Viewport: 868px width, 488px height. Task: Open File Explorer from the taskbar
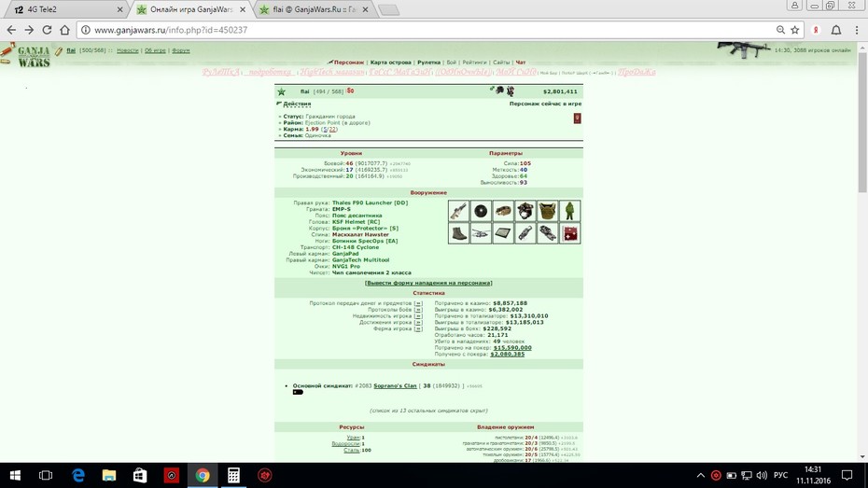click(x=109, y=475)
